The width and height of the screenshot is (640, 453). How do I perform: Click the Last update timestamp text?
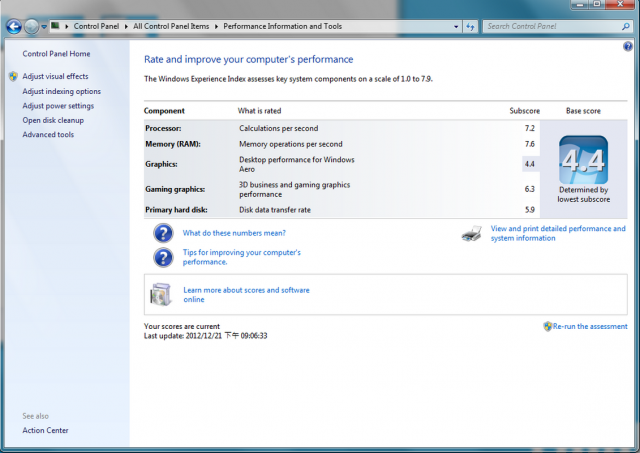pyautogui.click(x=205, y=336)
